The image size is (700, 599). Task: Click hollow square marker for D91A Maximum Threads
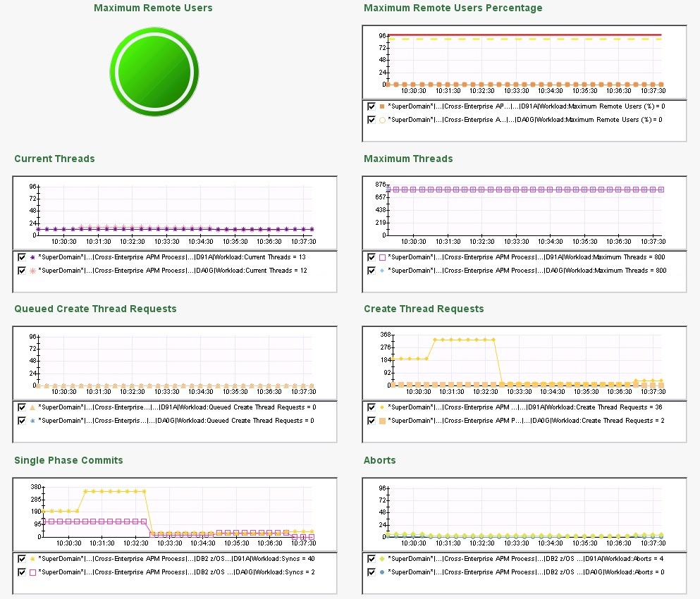(x=382, y=257)
